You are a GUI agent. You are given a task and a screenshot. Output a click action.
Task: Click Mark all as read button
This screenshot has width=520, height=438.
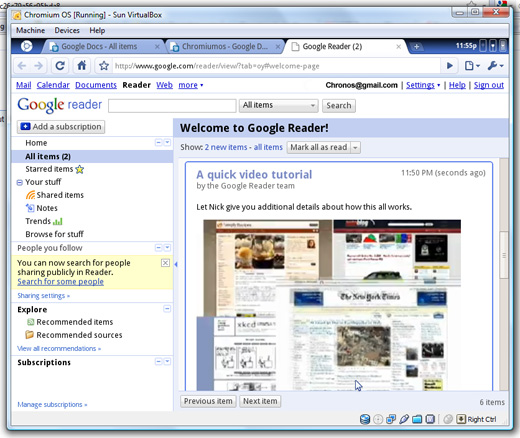pos(319,147)
